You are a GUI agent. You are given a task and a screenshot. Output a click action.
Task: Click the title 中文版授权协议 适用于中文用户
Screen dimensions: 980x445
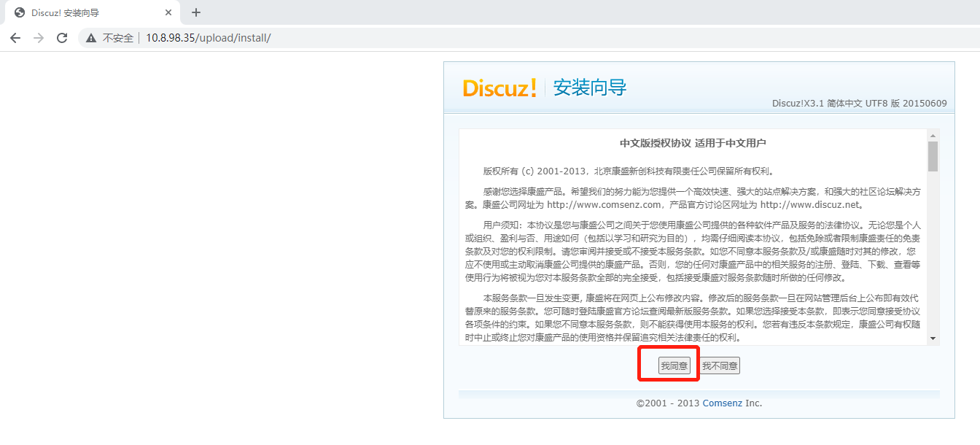(693, 143)
